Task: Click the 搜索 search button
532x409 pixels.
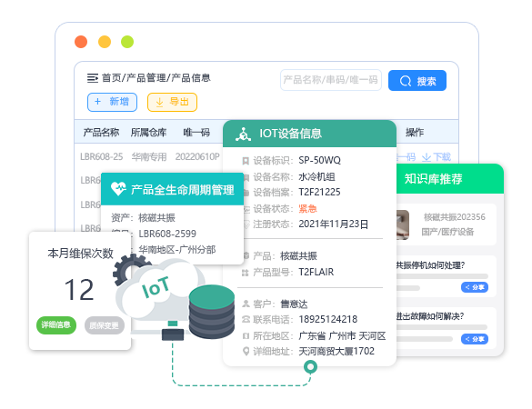Action: point(417,81)
